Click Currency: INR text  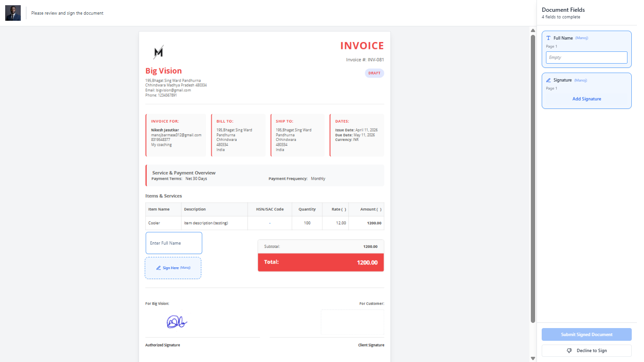coord(347,140)
